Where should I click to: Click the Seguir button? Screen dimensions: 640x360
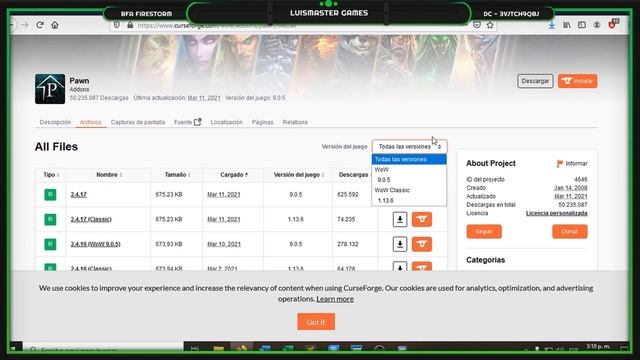pyautogui.click(x=484, y=231)
